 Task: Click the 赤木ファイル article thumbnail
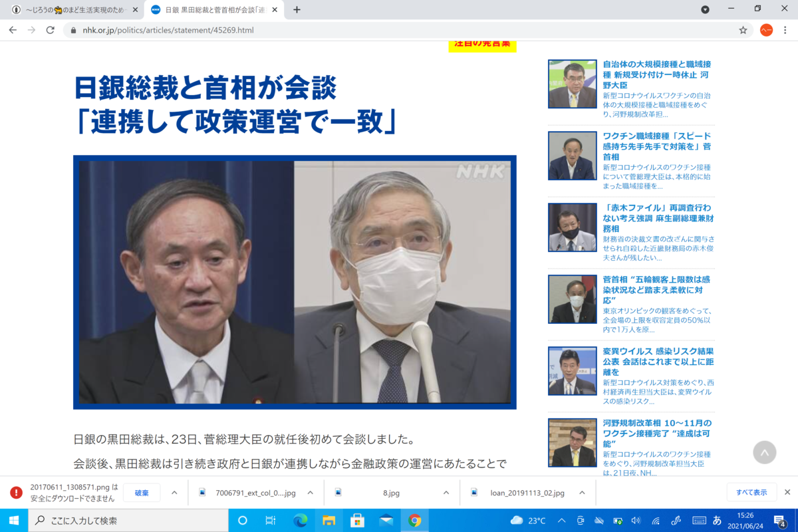(572, 227)
